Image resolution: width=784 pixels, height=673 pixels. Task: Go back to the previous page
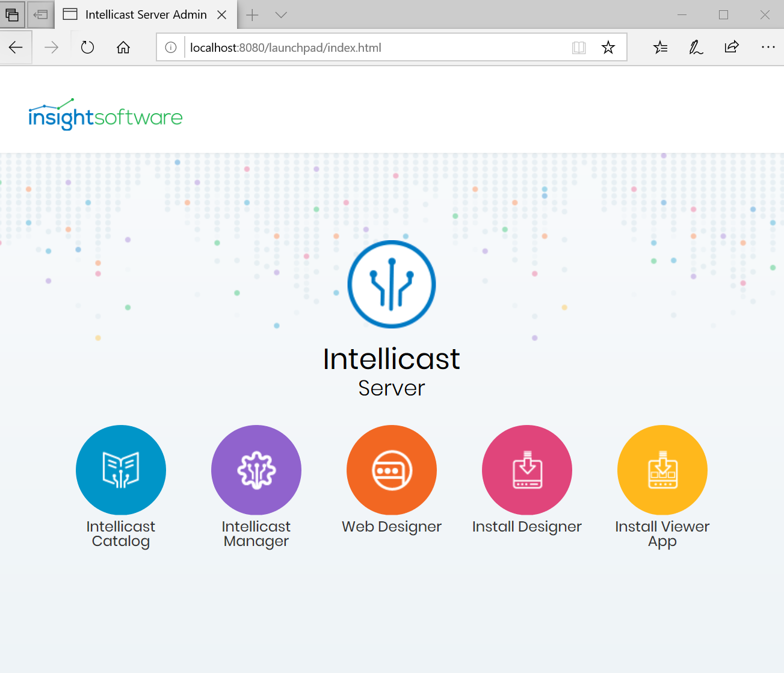[16, 48]
